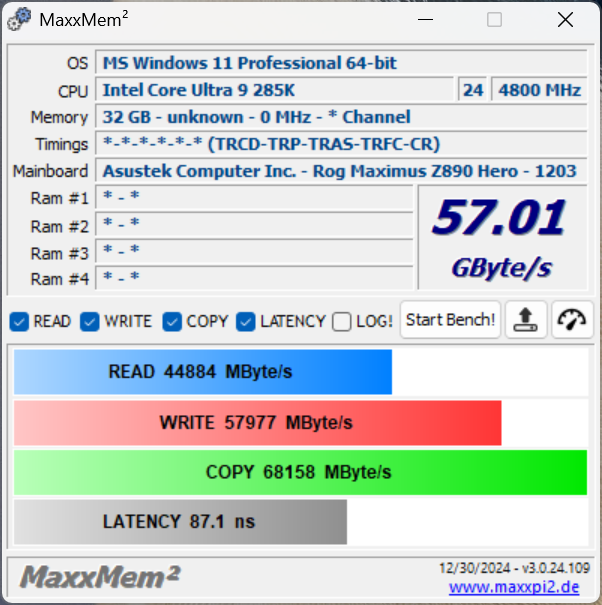Click the Ram #4 field

pos(255,278)
